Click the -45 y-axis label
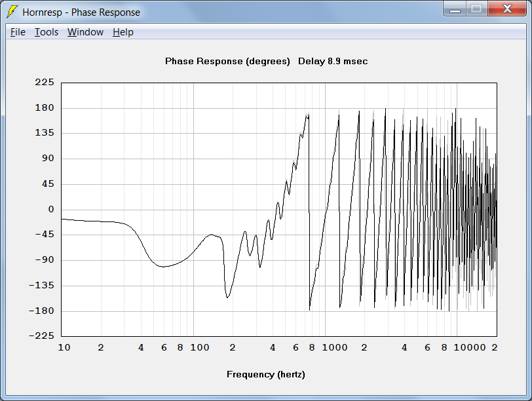Screen dimensions: 532x401 pyautogui.click(x=45, y=235)
